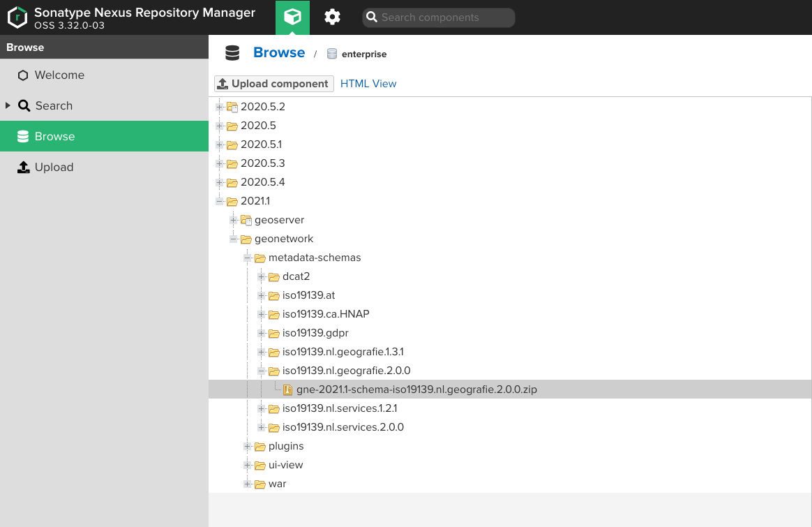
Task: Expand iso19139.nl.services.2.0.0 folder
Action: 262,427
